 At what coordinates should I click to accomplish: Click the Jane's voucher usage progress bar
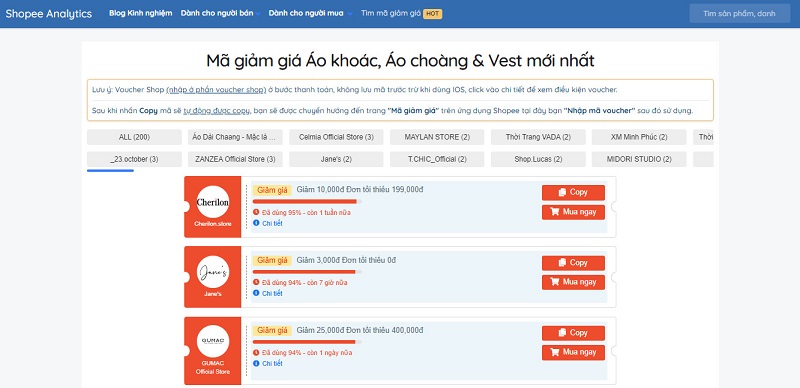(x=307, y=272)
